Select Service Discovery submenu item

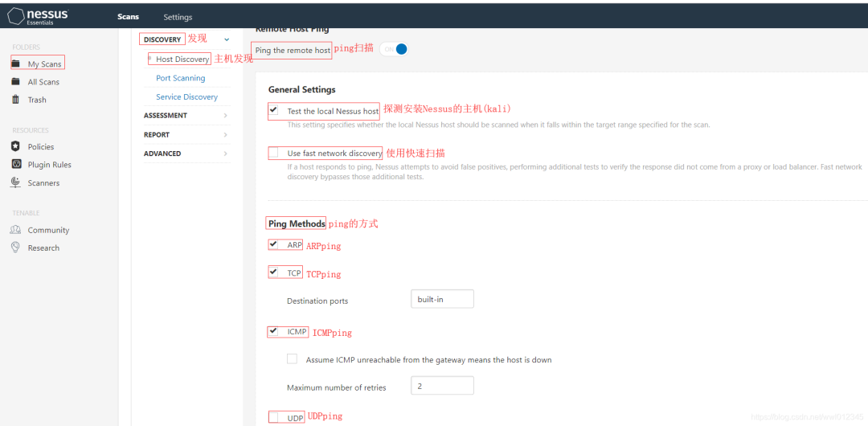click(x=186, y=97)
